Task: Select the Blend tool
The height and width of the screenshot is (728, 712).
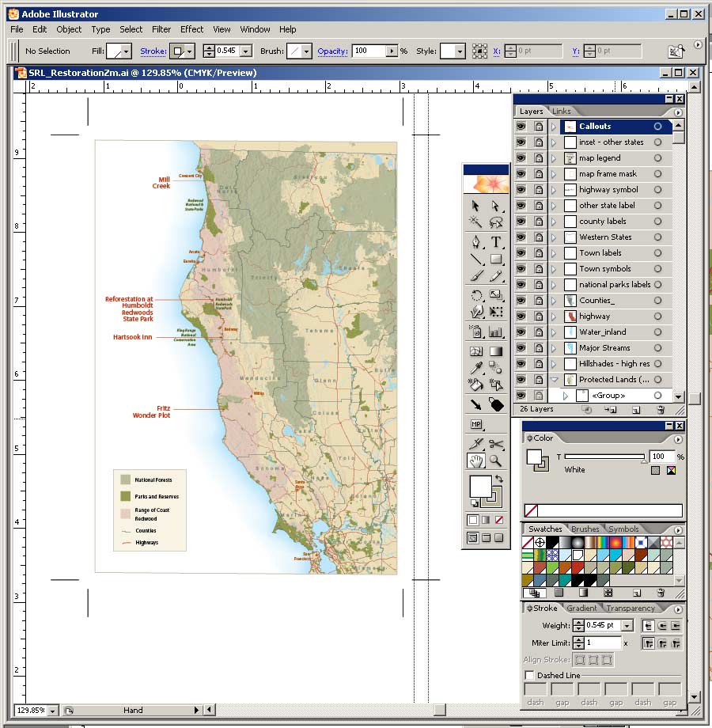Action: pyautogui.click(x=496, y=368)
